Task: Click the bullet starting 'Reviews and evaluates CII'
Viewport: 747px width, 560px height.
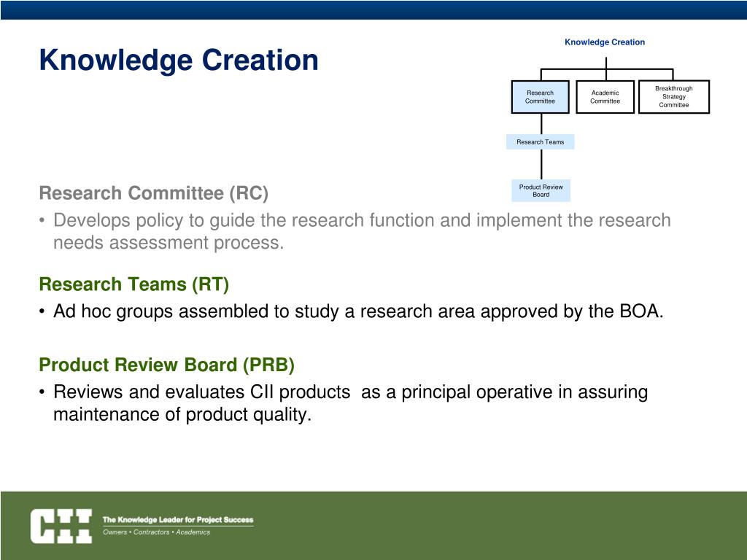Action: point(344,402)
